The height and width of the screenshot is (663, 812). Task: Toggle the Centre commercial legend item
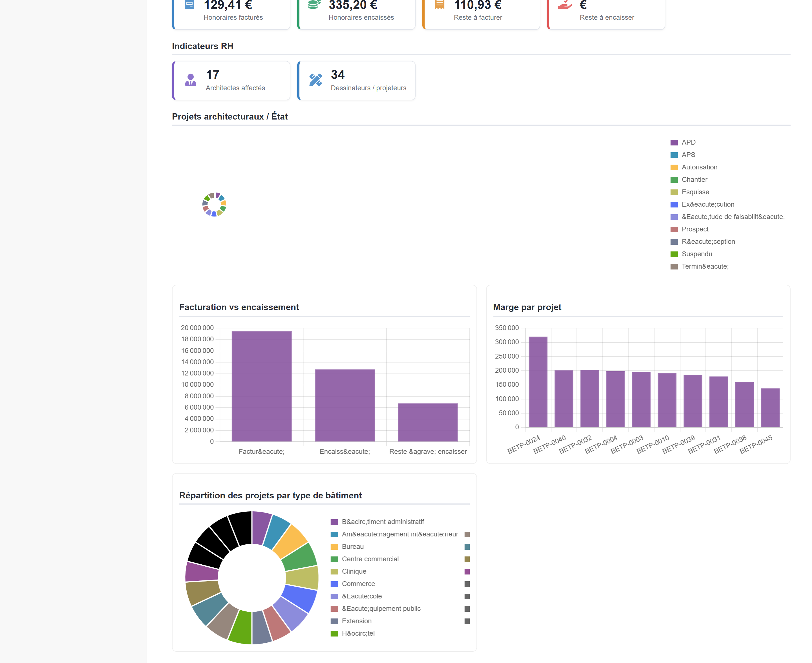(364, 559)
